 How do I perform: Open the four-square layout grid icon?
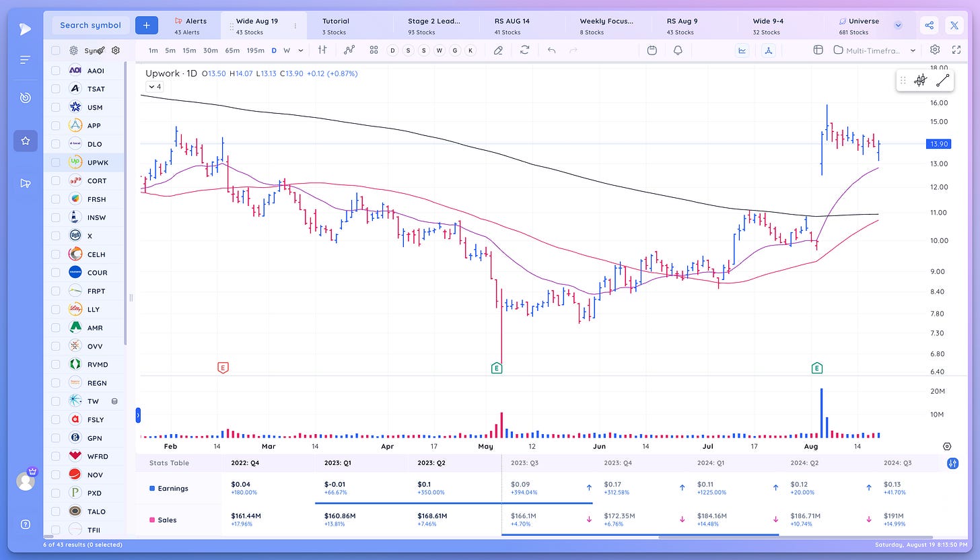click(x=374, y=50)
